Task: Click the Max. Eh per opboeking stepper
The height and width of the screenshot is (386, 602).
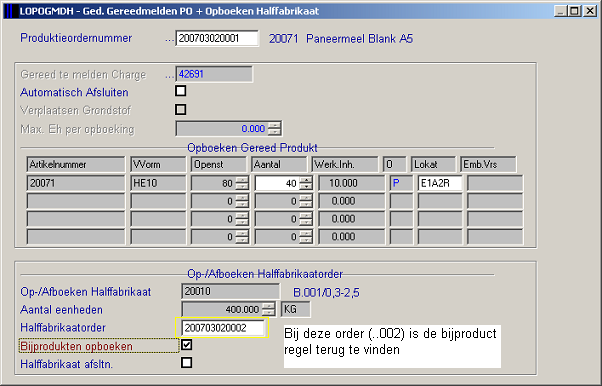Action: pos(274,129)
